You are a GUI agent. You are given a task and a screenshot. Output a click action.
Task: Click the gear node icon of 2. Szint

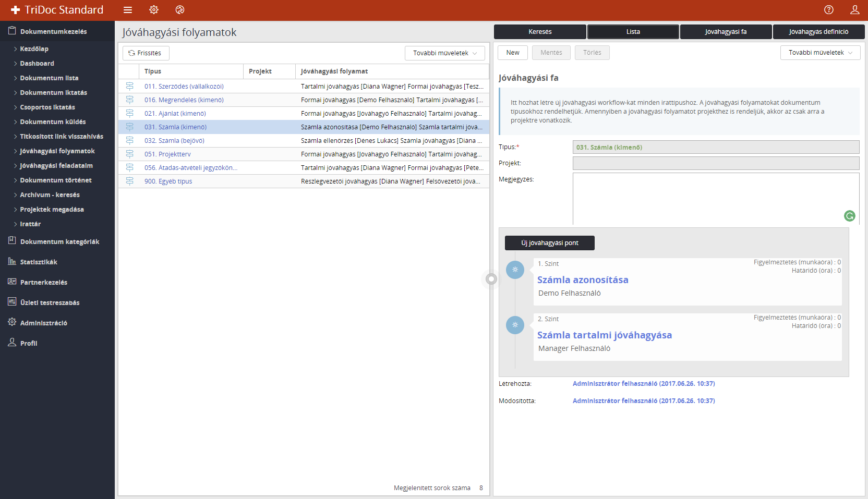click(515, 325)
